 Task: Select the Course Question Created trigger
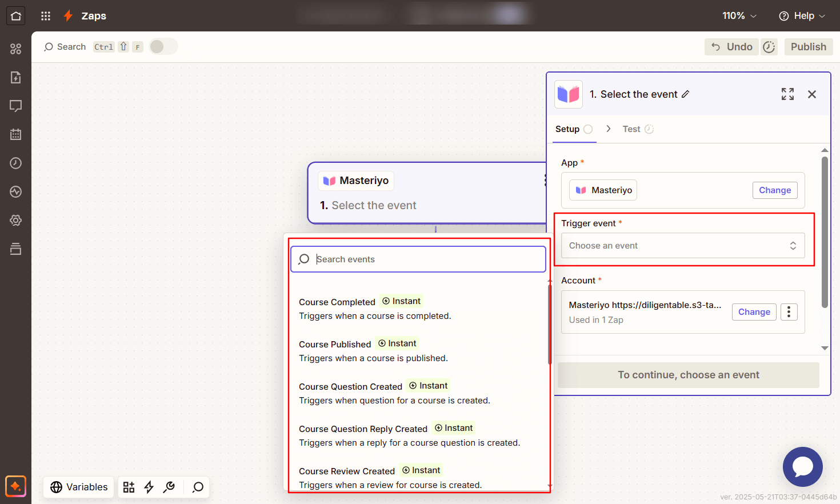(x=418, y=393)
